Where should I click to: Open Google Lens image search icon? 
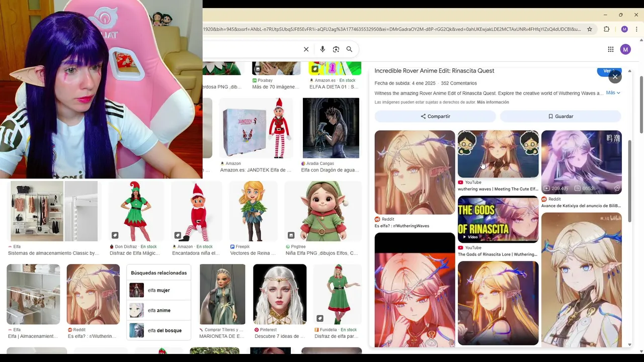click(336, 49)
